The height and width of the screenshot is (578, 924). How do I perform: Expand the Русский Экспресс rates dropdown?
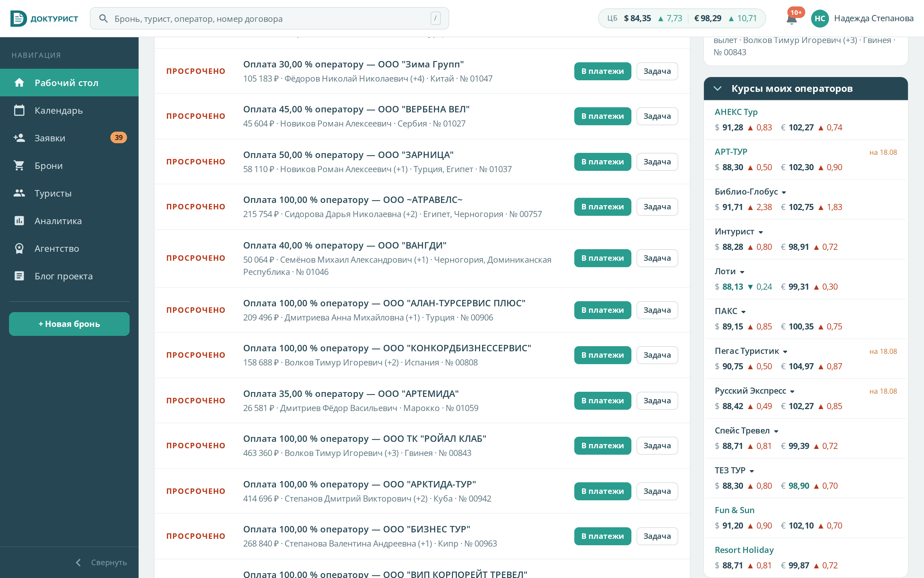(792, 391)
